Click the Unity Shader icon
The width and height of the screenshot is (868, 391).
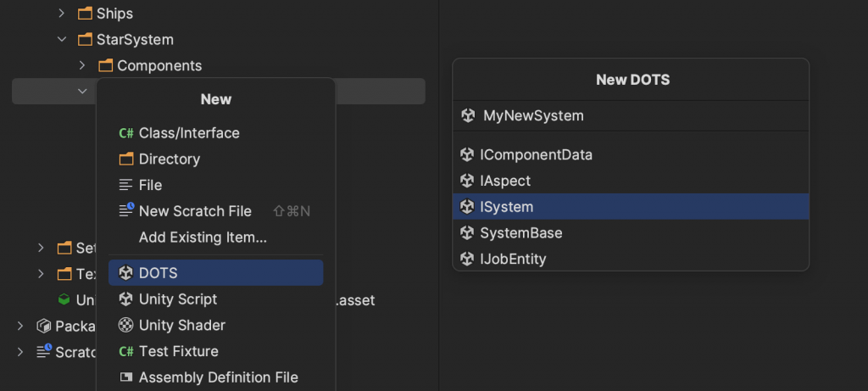pos(126,325)
